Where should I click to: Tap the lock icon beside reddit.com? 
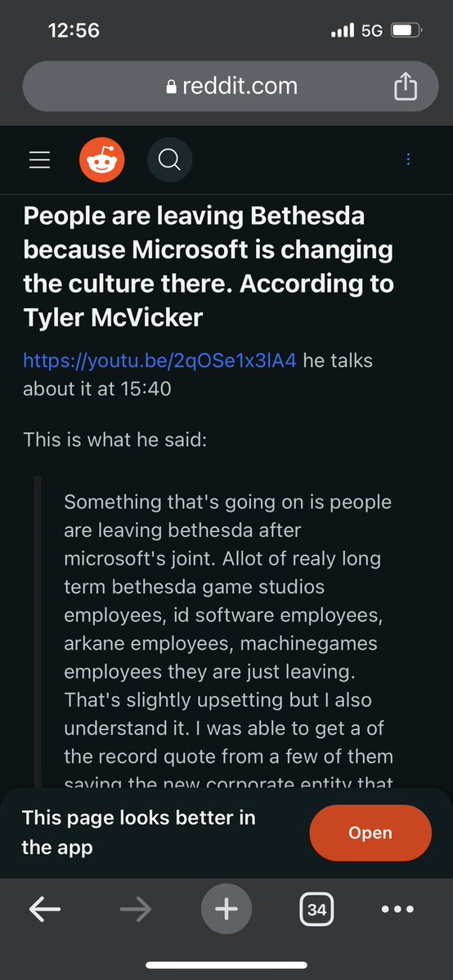(x=172, y=87)
